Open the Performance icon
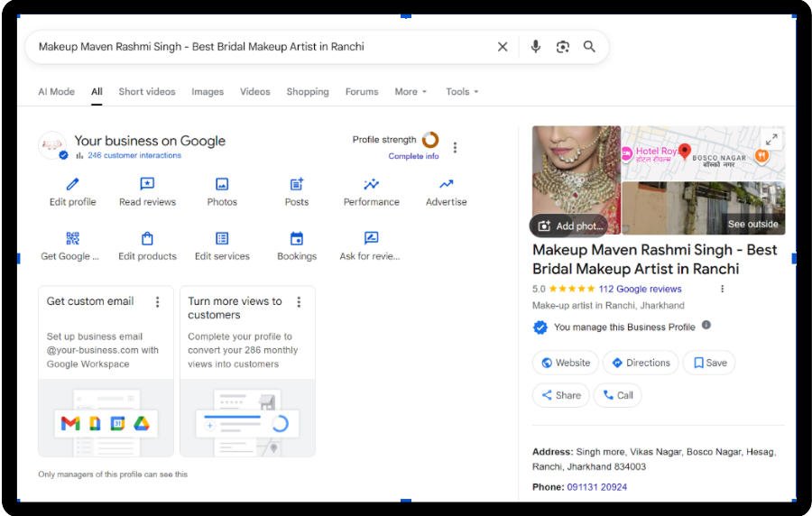Screen dimensions: 812x516 pos(371,184)
